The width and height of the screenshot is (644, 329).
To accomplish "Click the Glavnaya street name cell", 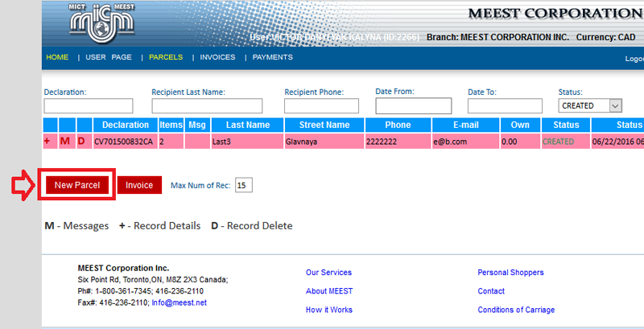I will (x=324, y=142).
